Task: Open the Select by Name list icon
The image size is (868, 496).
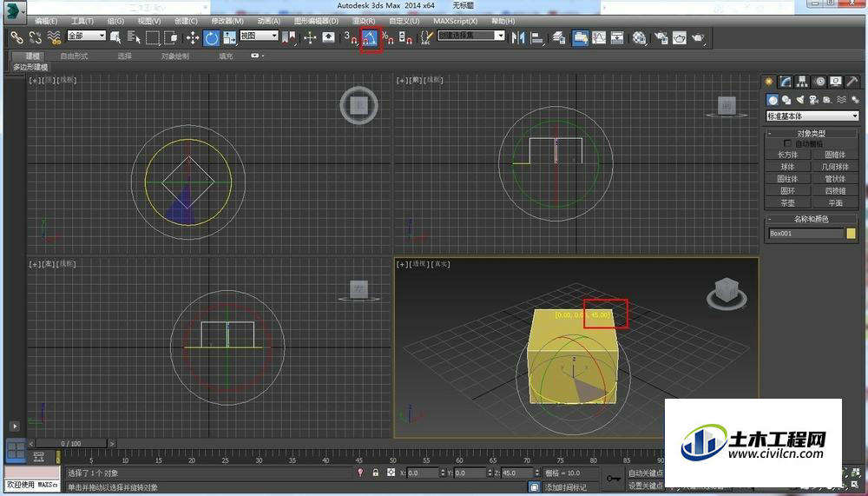Action: [134, 37]
